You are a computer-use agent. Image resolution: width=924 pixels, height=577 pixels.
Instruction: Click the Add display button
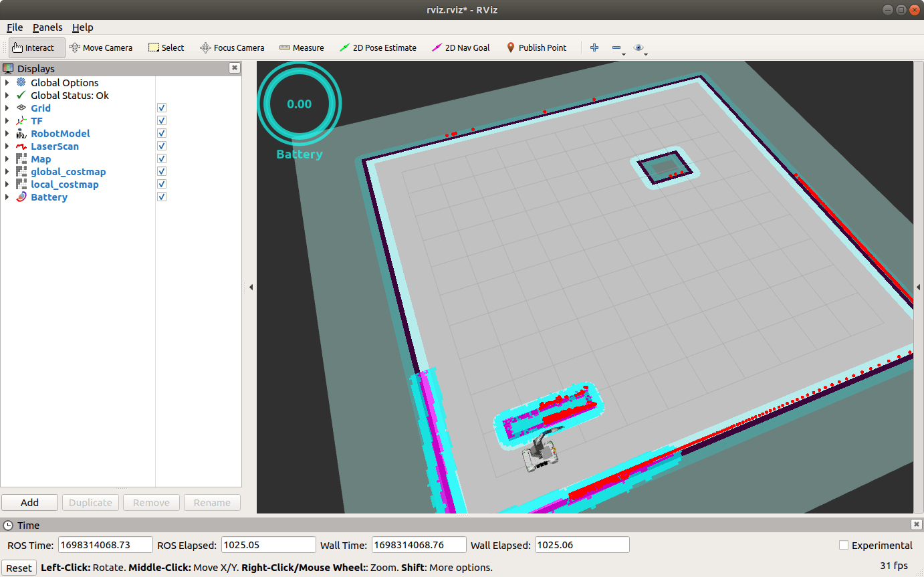[x=30, y=502]
